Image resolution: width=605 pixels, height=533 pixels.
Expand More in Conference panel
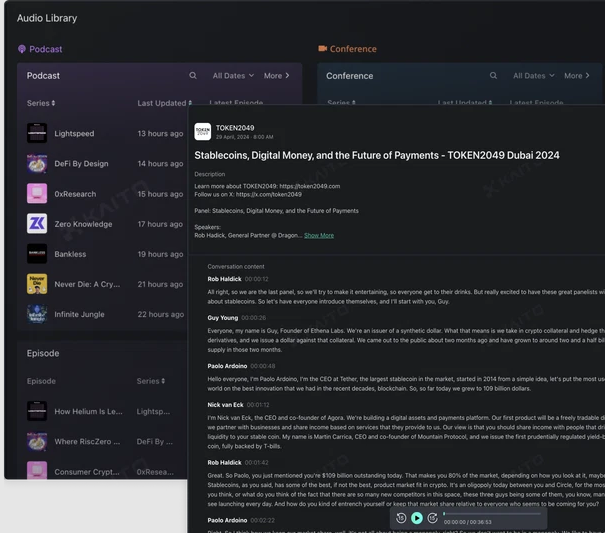pyautogui.click(x=577, y=76)
